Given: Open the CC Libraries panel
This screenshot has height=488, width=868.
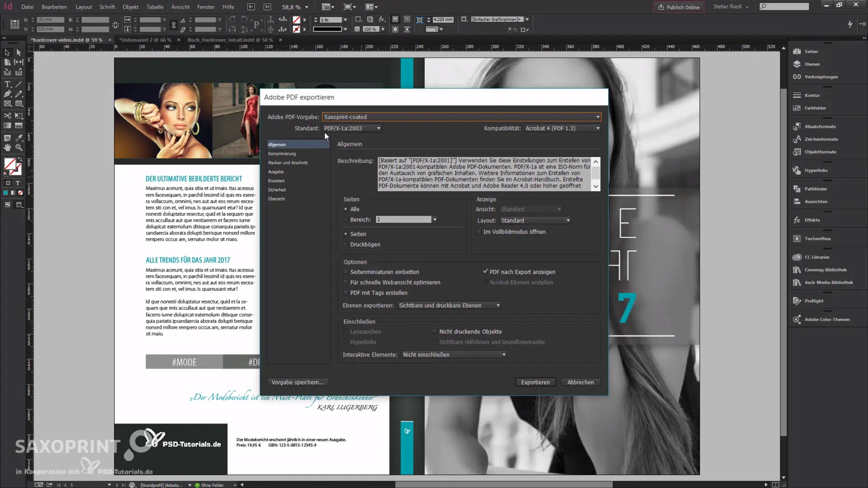Looking at the screenshot, I should (x=816, y=257).
